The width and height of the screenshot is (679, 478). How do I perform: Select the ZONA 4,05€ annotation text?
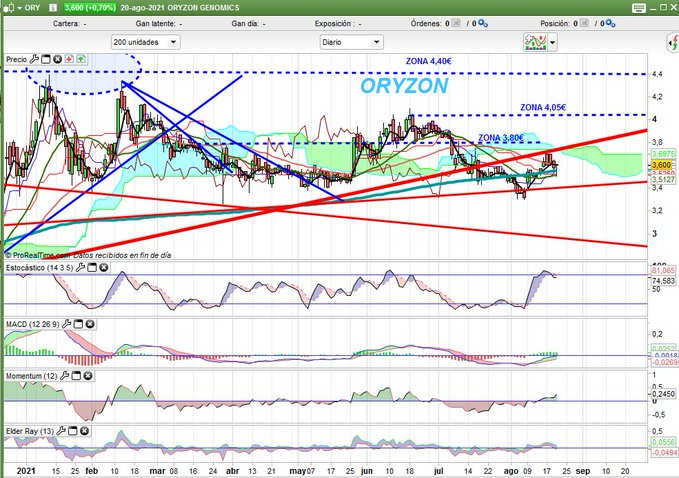(543, 107)
